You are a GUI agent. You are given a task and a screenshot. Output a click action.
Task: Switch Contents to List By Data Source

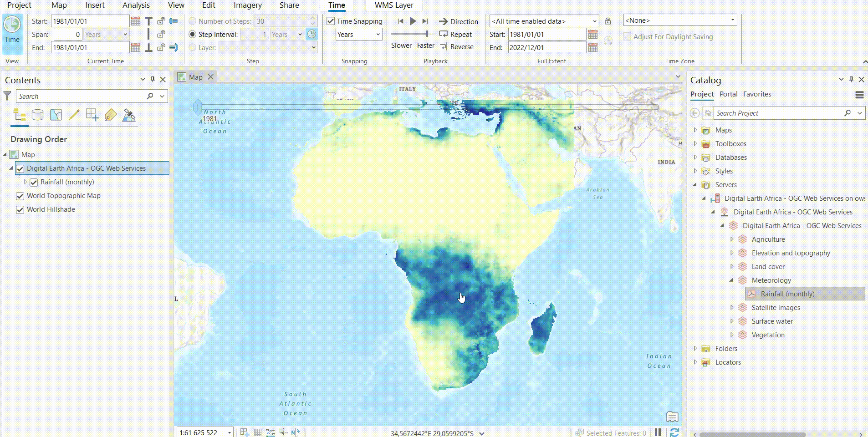point(37,115)
